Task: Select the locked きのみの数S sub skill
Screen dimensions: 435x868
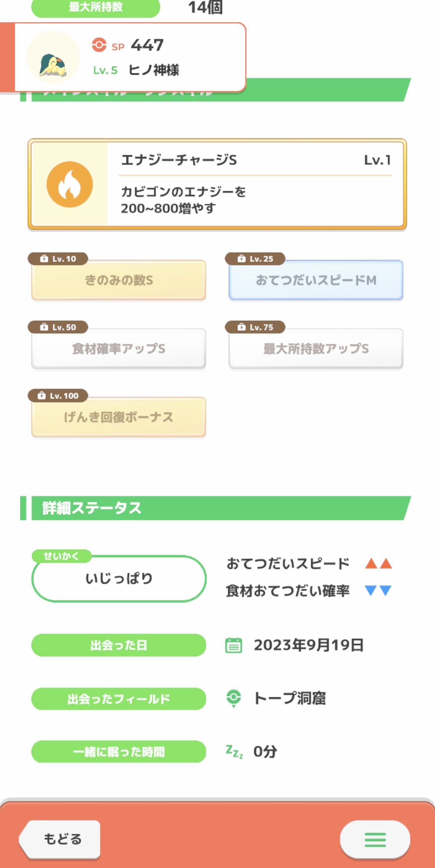Action: click(119, 280)
